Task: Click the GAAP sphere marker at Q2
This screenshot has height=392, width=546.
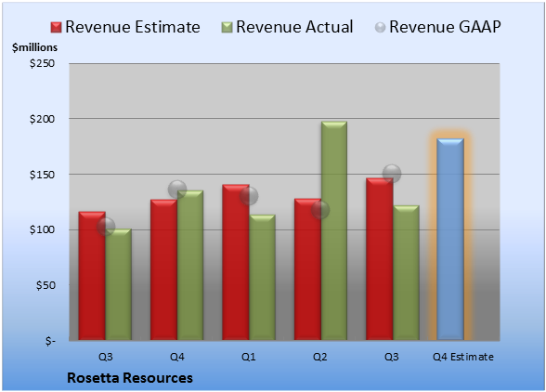Action: [x=320, y=210]
